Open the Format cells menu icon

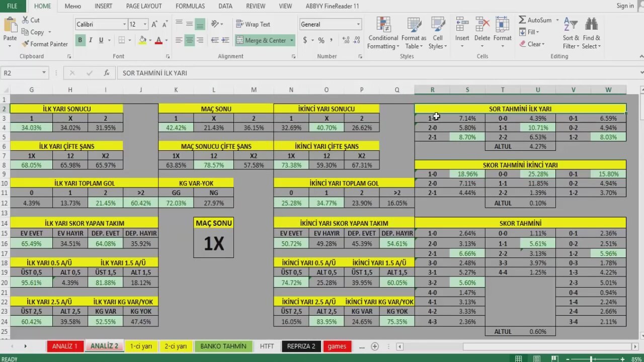(x=502, y=24)
